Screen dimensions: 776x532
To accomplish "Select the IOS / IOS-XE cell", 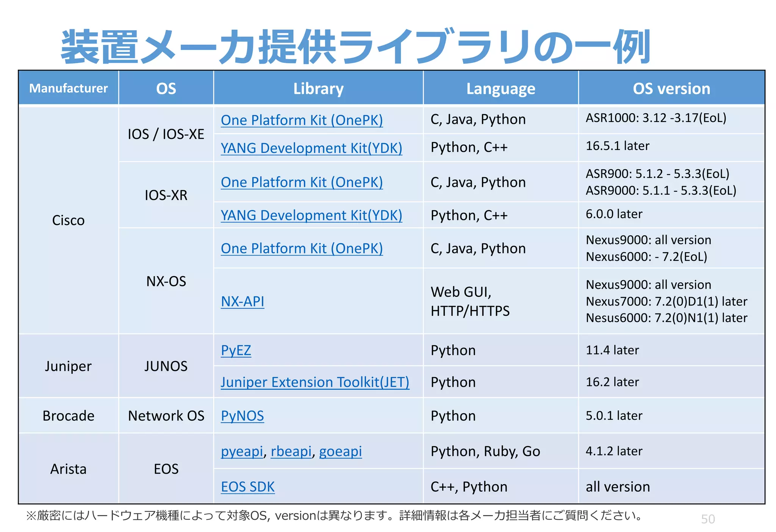I will pyautogui.click(x=166, y=134).
